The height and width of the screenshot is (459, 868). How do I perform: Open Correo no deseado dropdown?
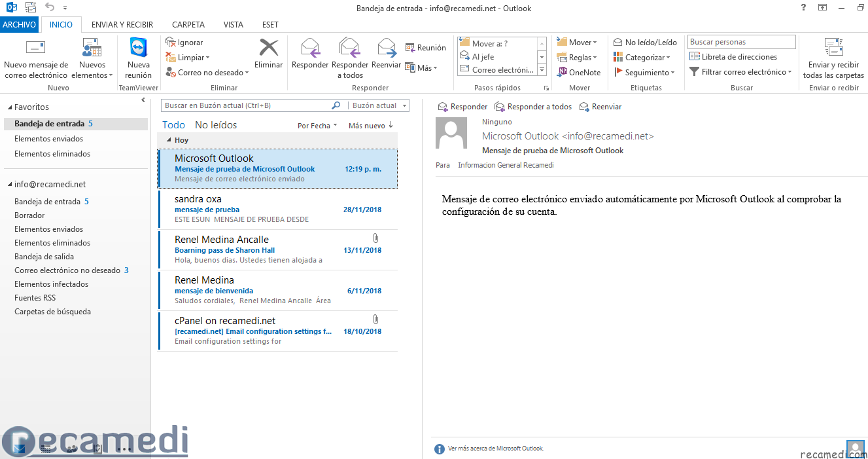(207, 73)
